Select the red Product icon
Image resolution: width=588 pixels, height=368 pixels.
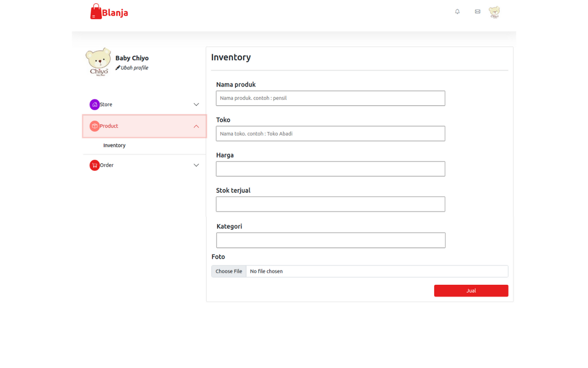(95, 126)
